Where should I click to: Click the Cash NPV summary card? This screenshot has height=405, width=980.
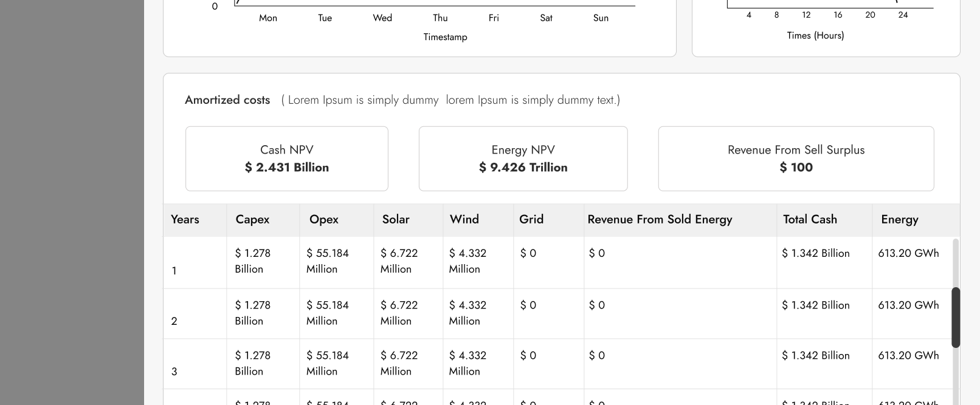point(286,158)
